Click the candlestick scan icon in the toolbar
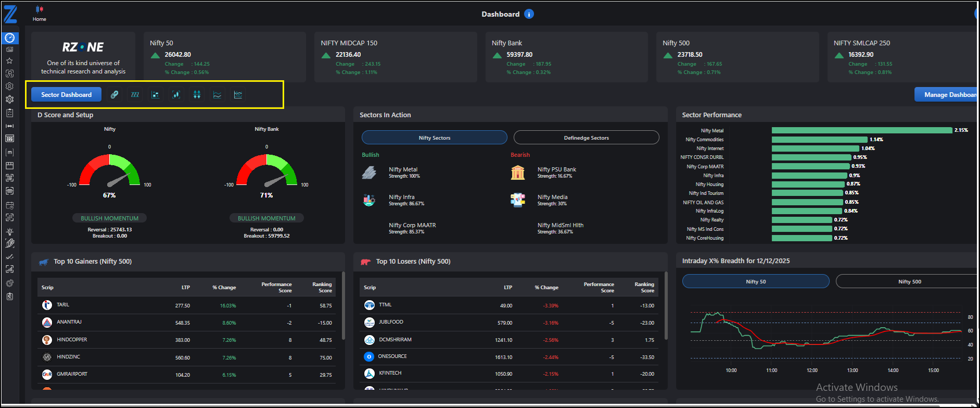 pos(176,95)
